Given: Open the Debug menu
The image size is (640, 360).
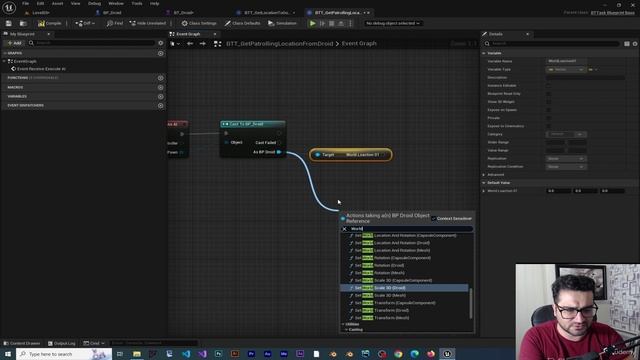Looking at the screenshot, I should [94, 3].
